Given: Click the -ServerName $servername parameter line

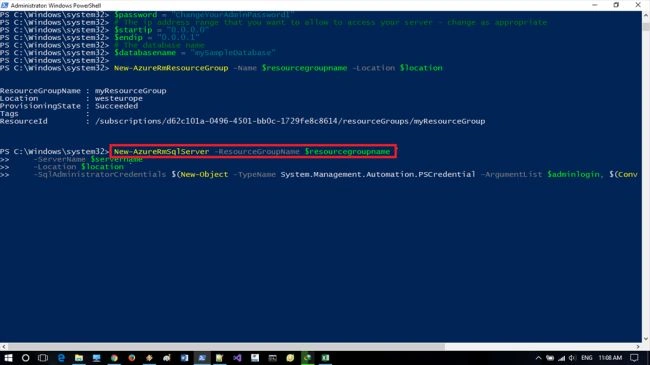Looking at the screenshot, I should (x=88, y=159).
